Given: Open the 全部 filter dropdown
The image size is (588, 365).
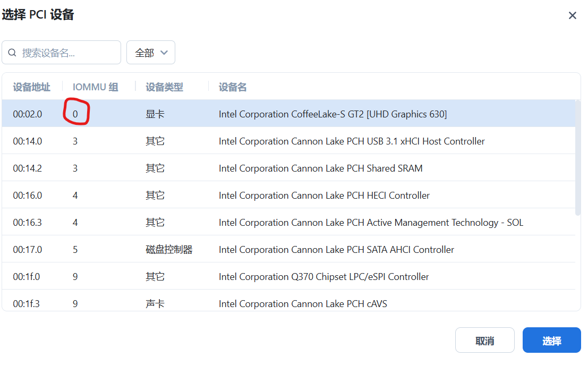Looking at the screenshot, I should point(150,53).
